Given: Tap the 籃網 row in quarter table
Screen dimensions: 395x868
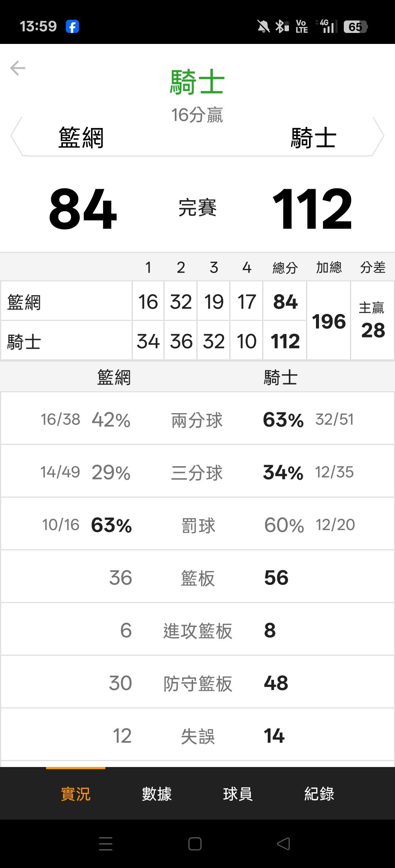Looking at the screenshot, I should click(66, 302).
